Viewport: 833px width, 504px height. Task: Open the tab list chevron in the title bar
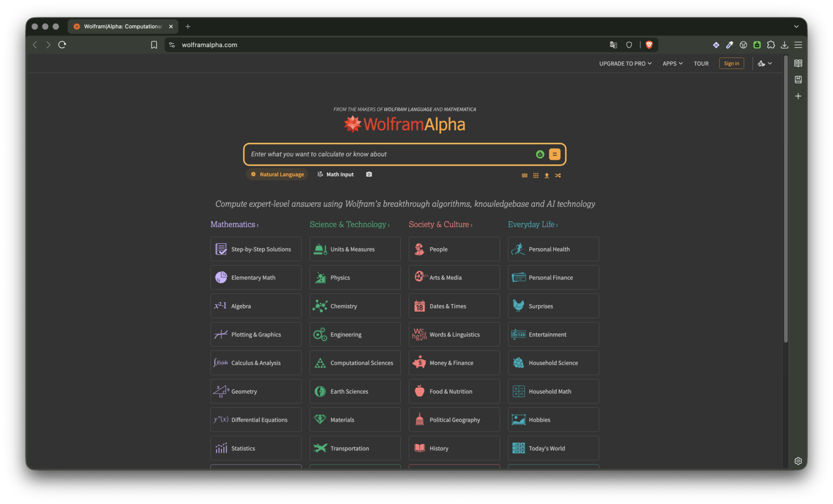coord(796,27)
